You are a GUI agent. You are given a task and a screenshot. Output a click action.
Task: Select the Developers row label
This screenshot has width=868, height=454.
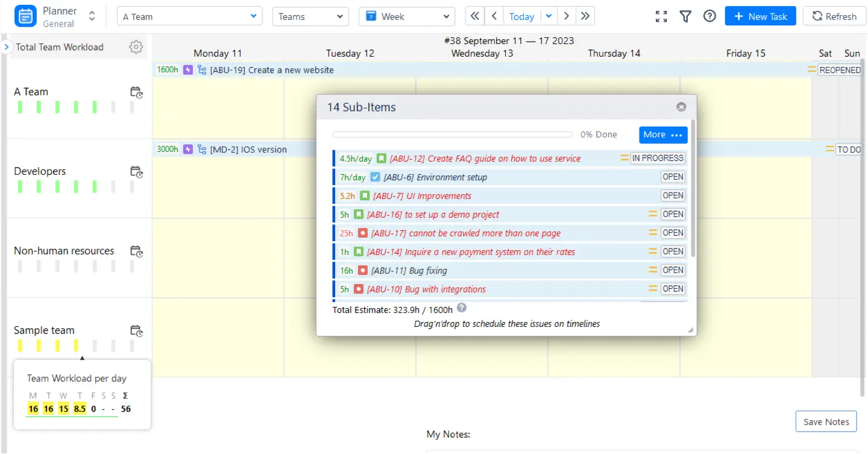pos(40,171)
